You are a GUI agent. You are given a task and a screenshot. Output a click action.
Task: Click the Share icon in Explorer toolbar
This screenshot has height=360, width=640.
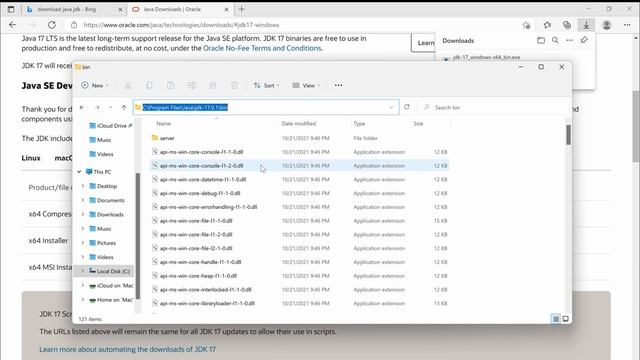point(213,85)
